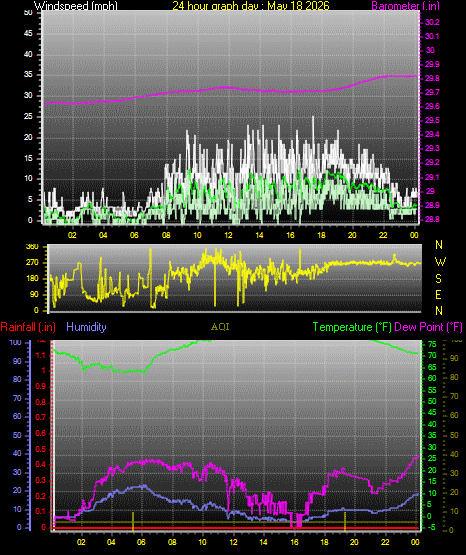Screen dimensions: 466x555
Task: Click the AQI legend label
Action: (x=220, y=327)
